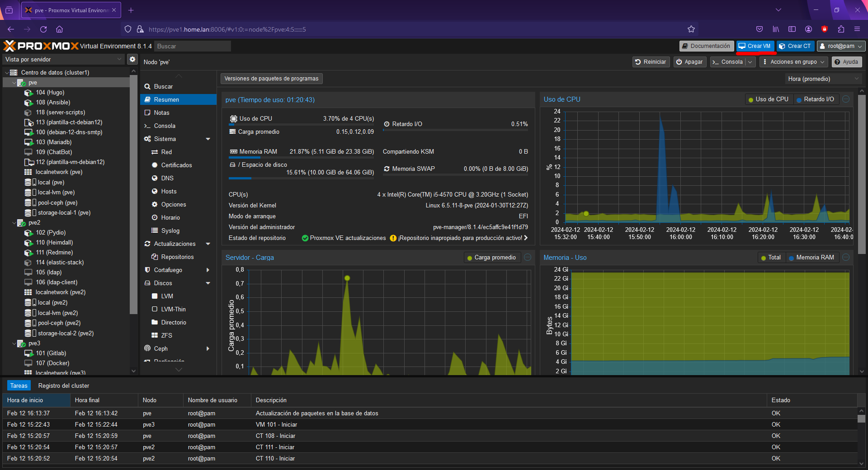
Task: Click Apagar node button
Action: pos(690,62)
